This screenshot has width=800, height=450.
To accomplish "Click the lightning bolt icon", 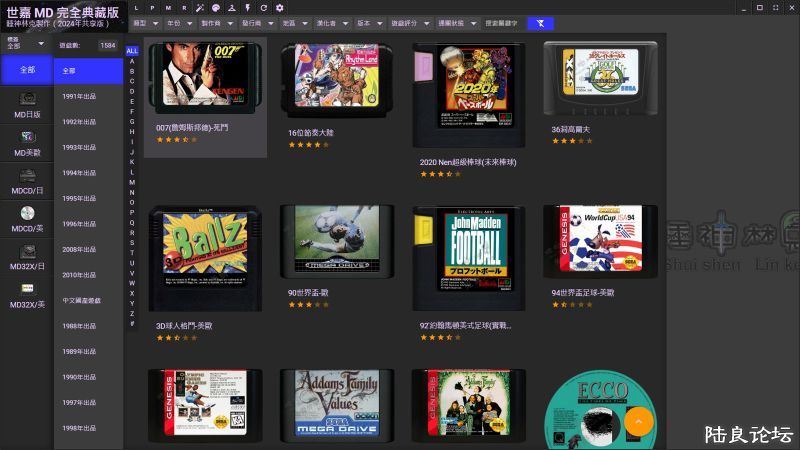I will 247,8.
